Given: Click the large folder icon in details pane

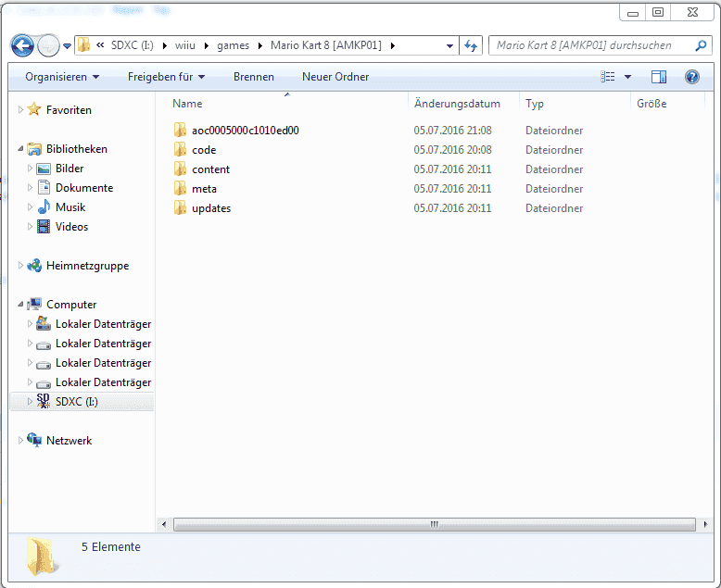Looking at the screenshot, I should point(42,557).
